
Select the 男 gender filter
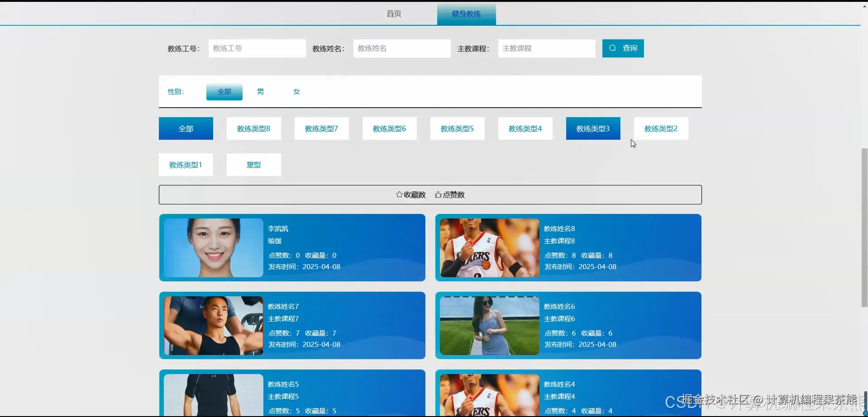[259, 91]
